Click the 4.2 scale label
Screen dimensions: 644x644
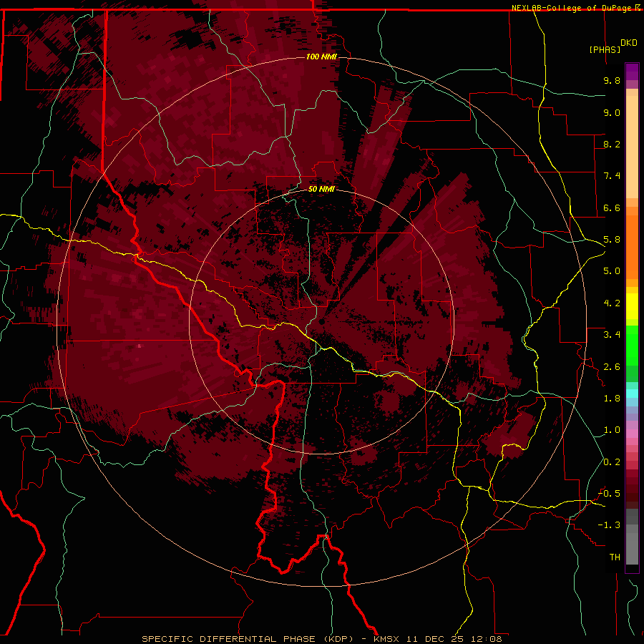tap(612, 303)
